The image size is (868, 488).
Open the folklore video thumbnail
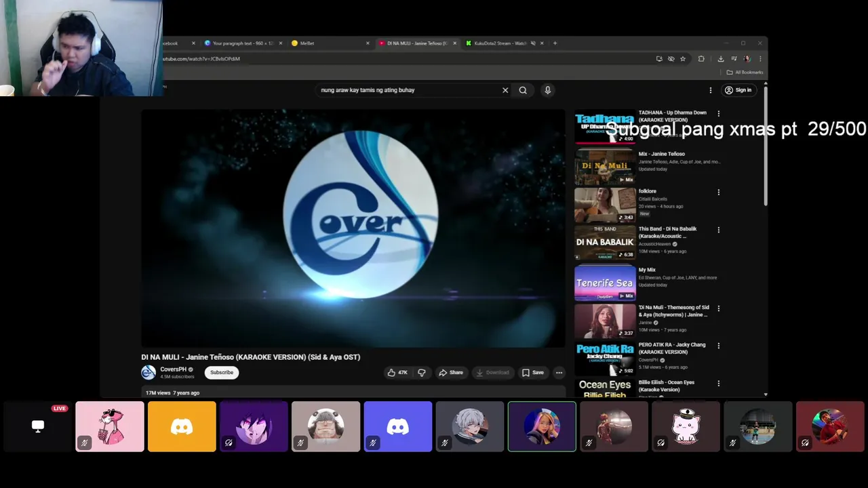tap(605, 205)
